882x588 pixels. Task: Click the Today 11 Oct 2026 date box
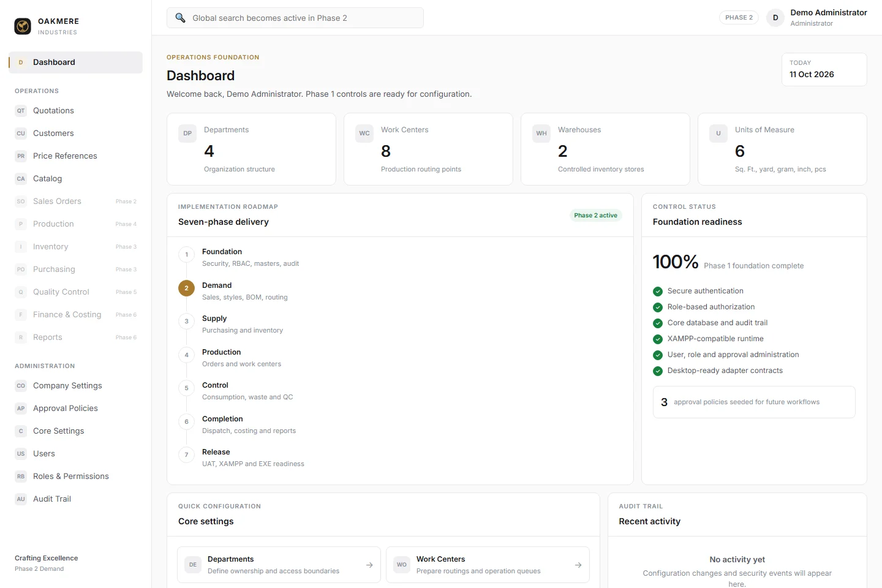click(824, 69)
